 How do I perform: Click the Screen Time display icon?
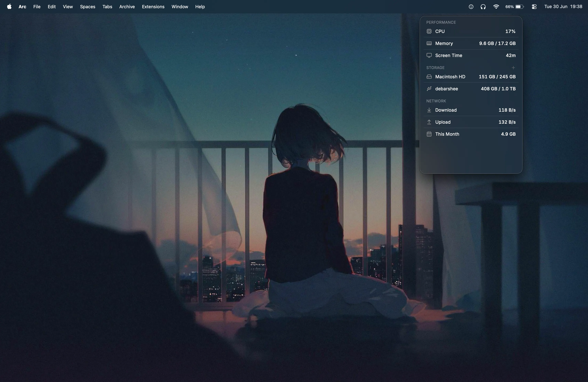tap(429, 55)
